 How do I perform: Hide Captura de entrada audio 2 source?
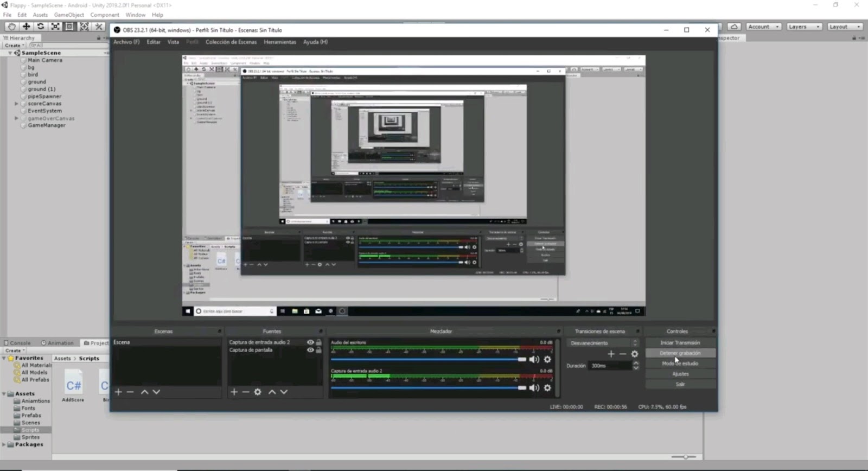pos(310,342)
